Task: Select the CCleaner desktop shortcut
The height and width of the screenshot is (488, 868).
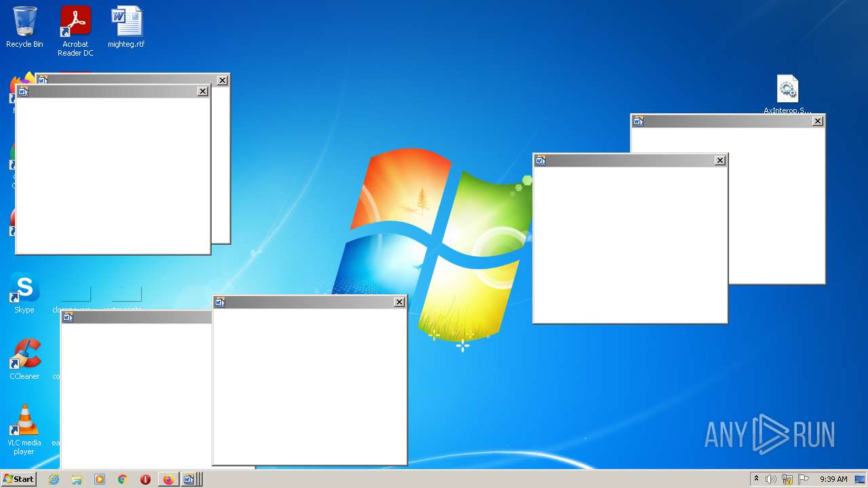Action: pos(24,359)
